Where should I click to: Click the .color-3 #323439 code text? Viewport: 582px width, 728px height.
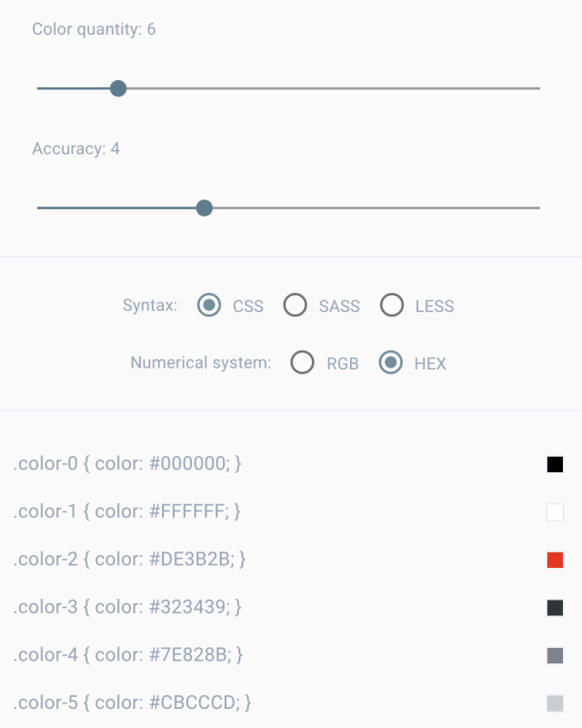click(127, 607)
